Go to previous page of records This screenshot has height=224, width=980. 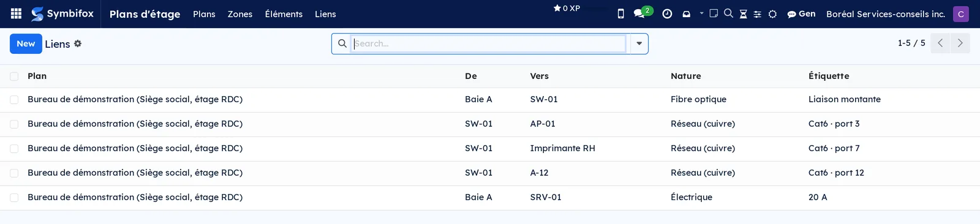tap(940, 43)
